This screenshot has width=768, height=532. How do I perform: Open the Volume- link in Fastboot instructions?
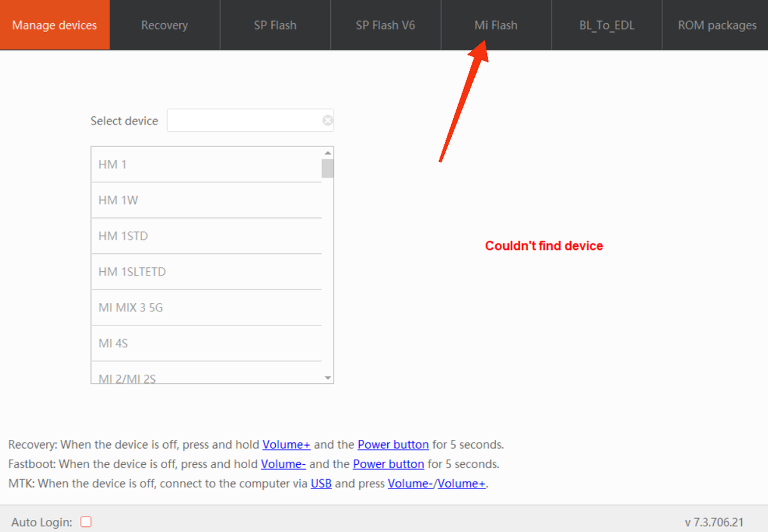pos(284,464)
